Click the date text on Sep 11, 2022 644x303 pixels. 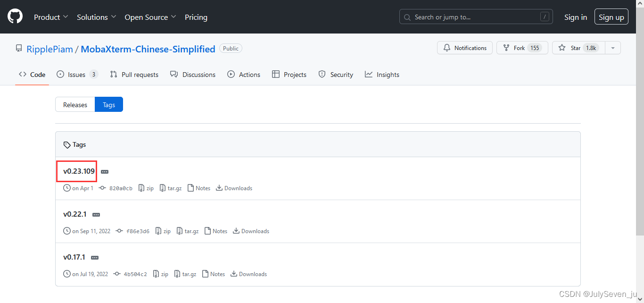[x=91, y=231]
